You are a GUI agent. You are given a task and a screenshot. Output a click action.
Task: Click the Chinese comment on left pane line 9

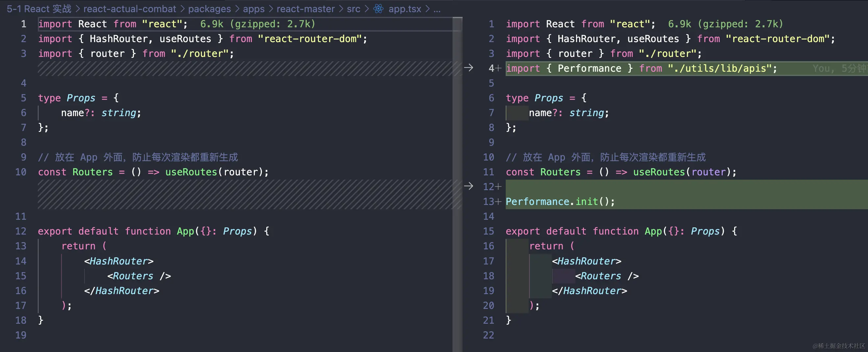[x=138, y=157]
